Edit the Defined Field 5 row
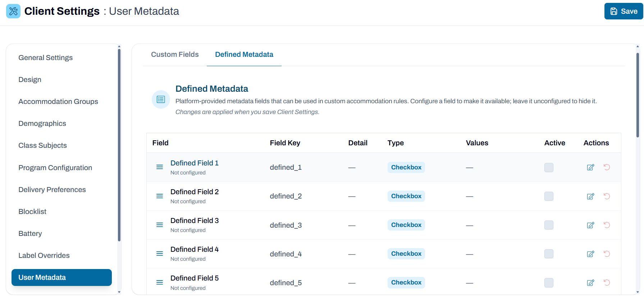The image size is (644, 296). [x=590, y=282]
